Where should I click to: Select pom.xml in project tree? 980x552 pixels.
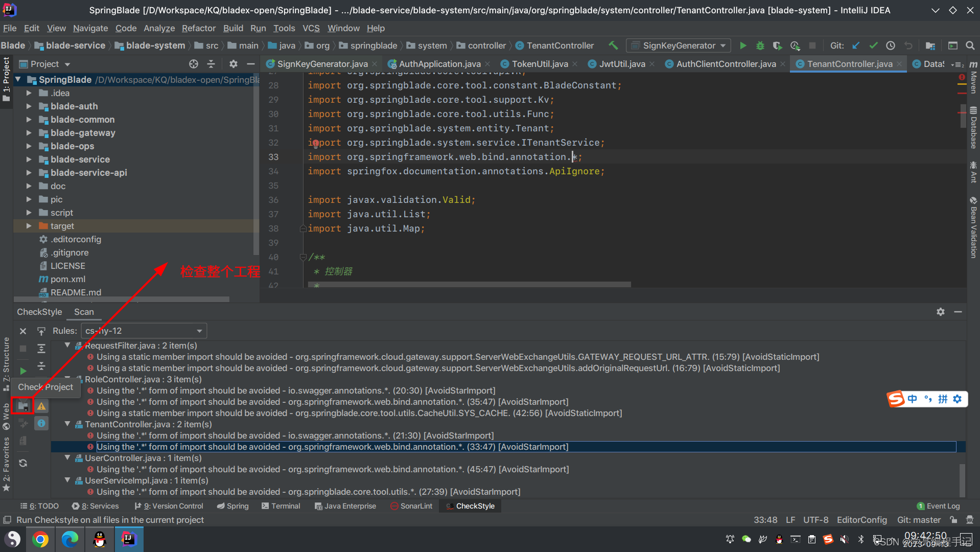[67, 279]
